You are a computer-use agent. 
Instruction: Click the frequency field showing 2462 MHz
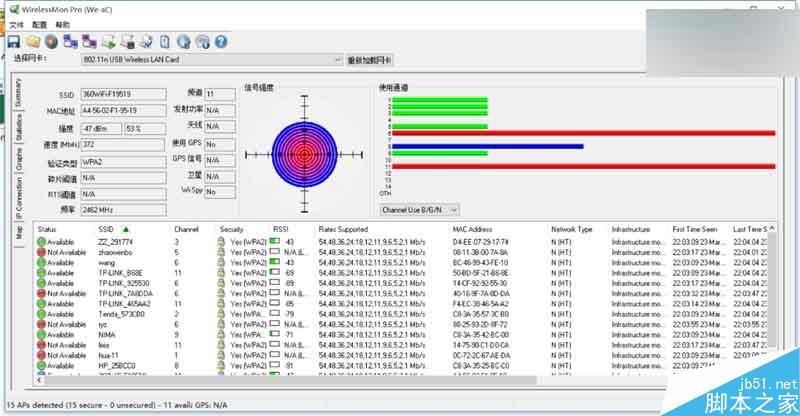click(123, 210)
